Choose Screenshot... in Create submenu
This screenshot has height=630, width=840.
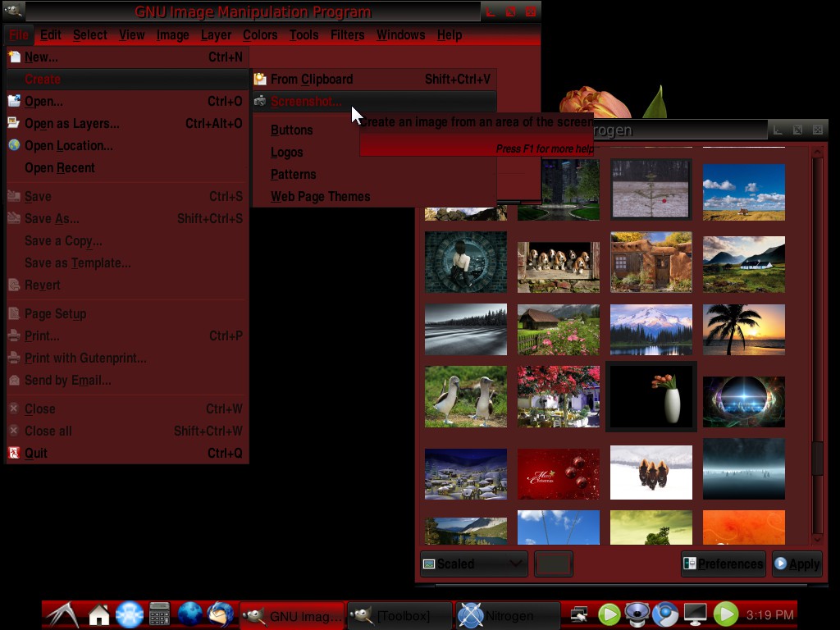374,101
